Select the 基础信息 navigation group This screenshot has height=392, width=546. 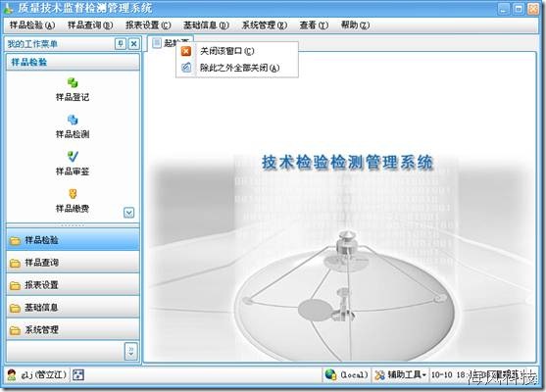point(73,308)
